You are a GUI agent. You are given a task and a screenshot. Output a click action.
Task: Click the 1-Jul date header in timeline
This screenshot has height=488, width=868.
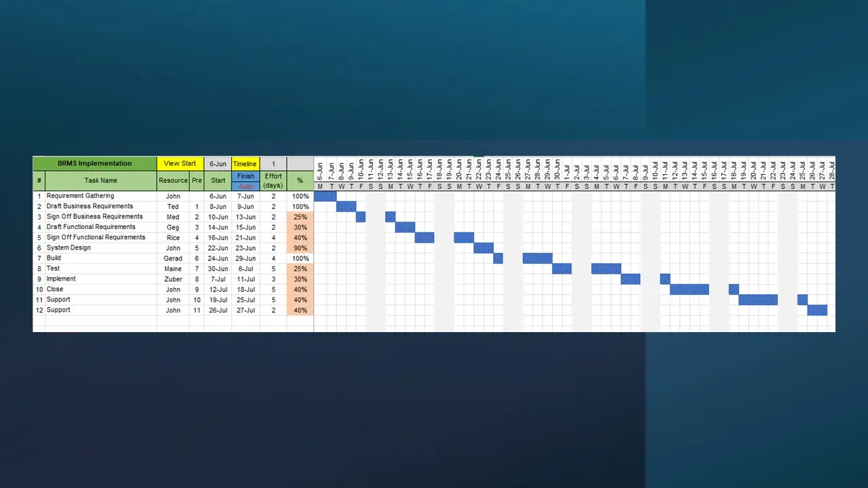[567, 169]
